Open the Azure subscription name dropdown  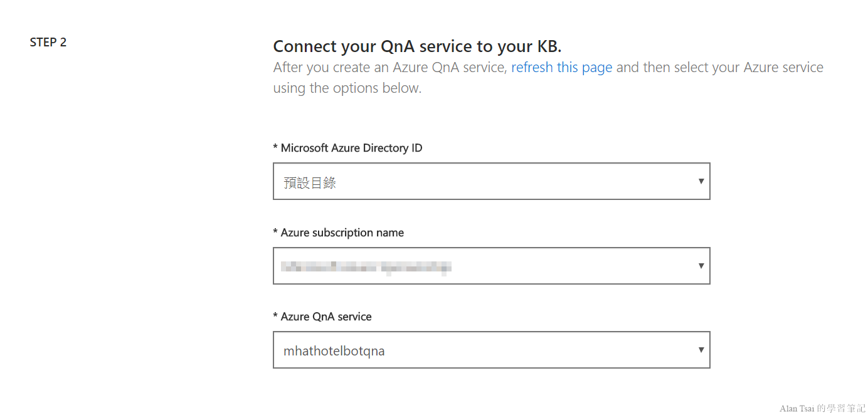(491, 266)
